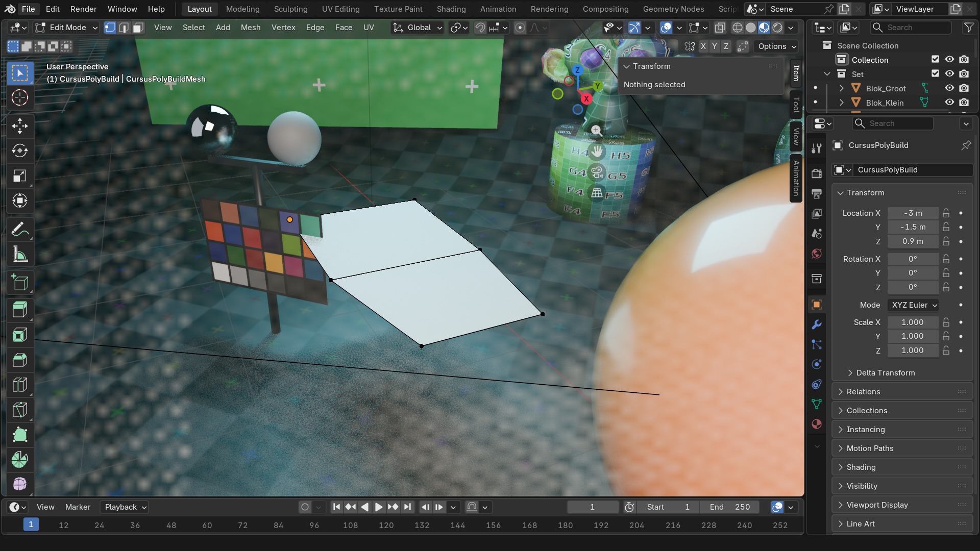Activate the Move tool
Viewport: 980px width, 551px height.
click(x=20, y=126)
